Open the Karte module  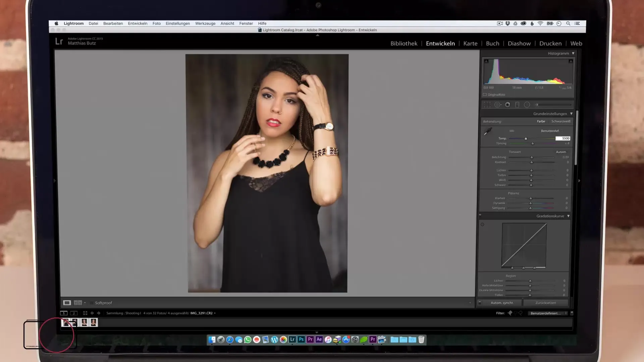(x=470, y=44)
